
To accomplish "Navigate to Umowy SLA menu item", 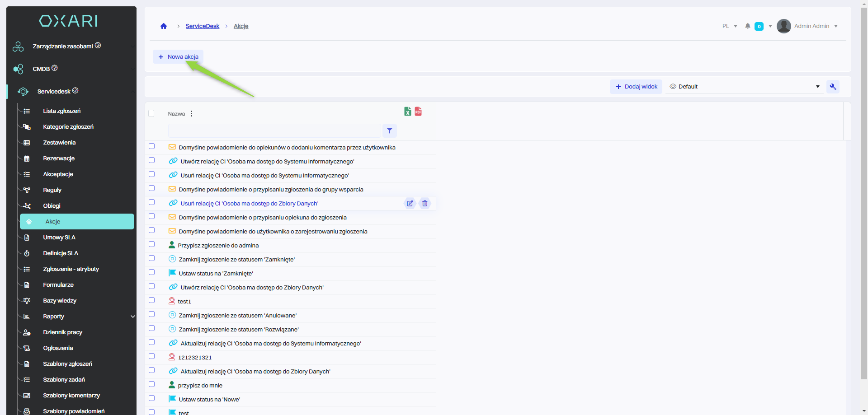I will pyautogui.click(x=59, y=238).
